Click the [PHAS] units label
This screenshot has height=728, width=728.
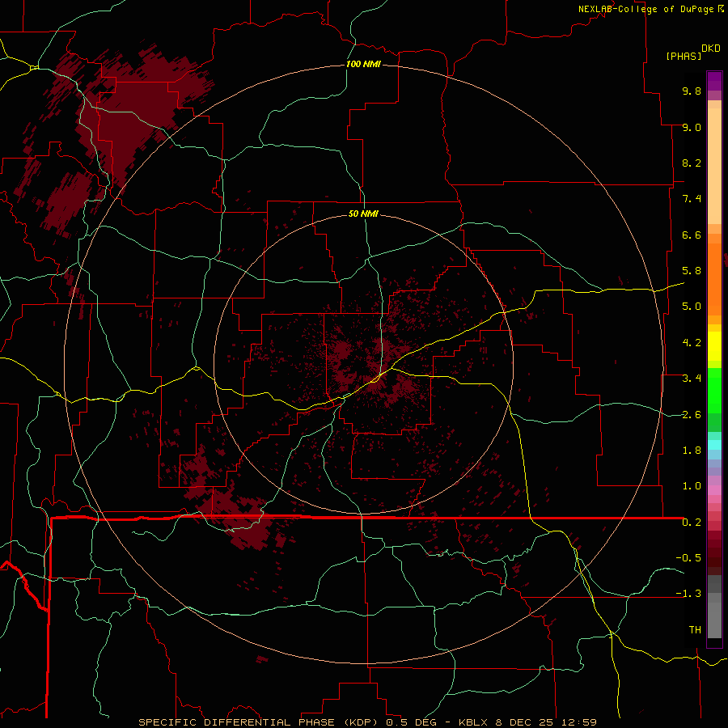click(684, 57)
